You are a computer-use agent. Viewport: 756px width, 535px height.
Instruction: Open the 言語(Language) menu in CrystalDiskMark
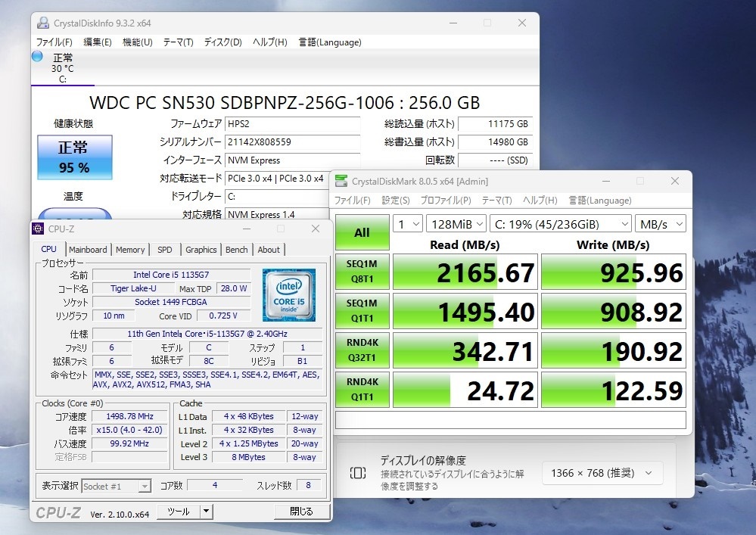tap(600, 200)
